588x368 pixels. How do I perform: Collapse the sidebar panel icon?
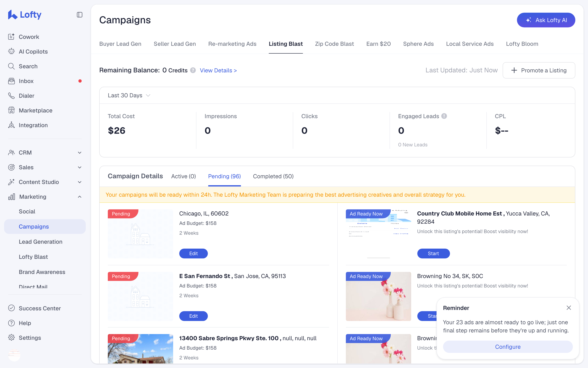(x=79, y=15)
